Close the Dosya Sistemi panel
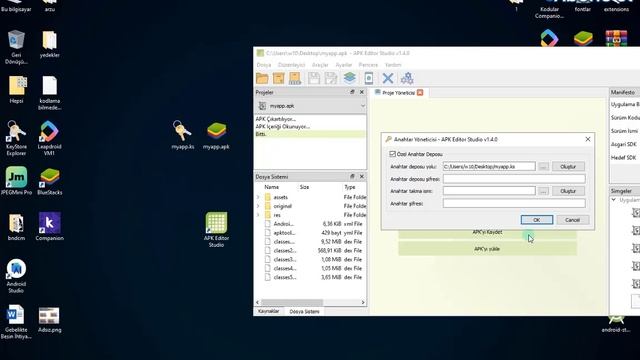The image size is (640, 360). [361, 176]
